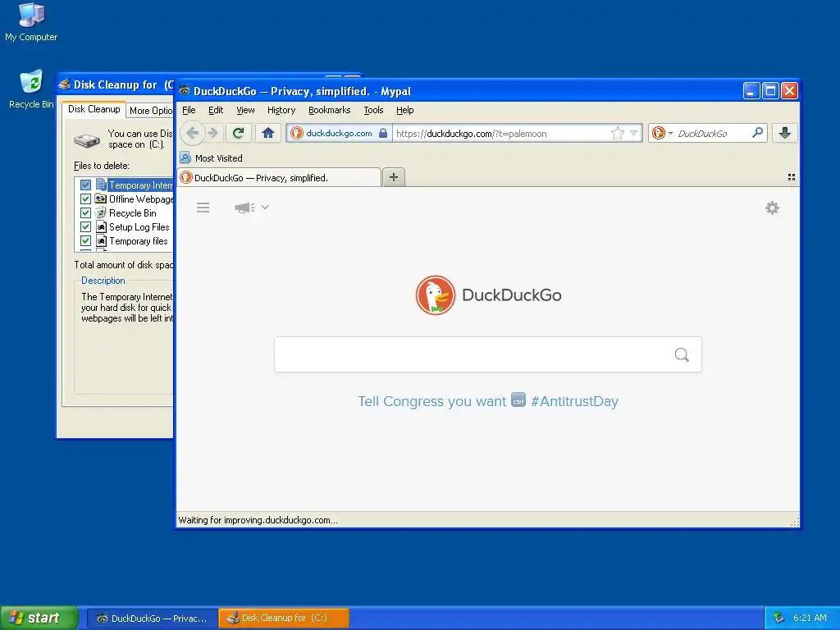Switch to DuckDuckGo taskbar button

coord(152,619)
